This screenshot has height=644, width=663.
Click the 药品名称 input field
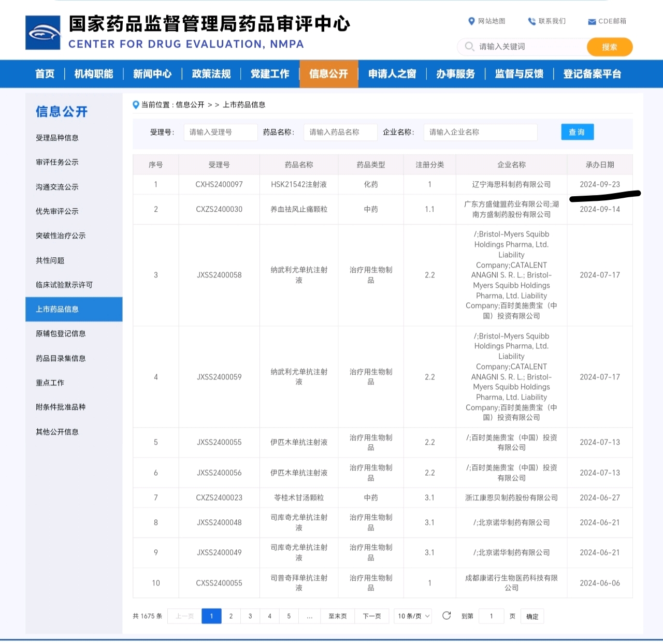click(340, 132)
